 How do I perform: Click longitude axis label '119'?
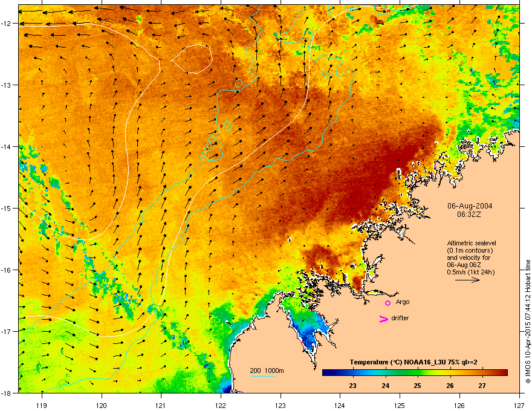[42, 405]
